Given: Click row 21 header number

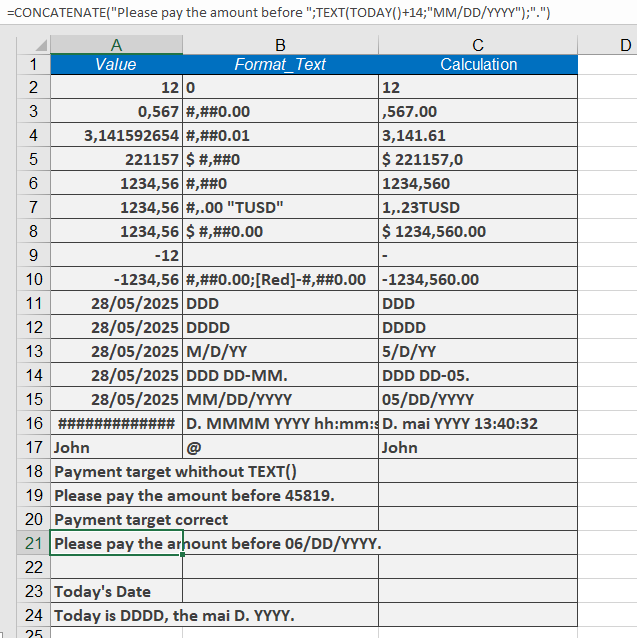Looking at the screenshot, I should [34, 543].
